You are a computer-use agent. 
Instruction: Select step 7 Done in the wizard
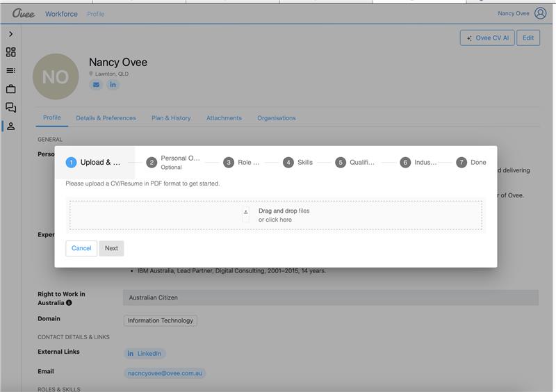tap(471, 163)
